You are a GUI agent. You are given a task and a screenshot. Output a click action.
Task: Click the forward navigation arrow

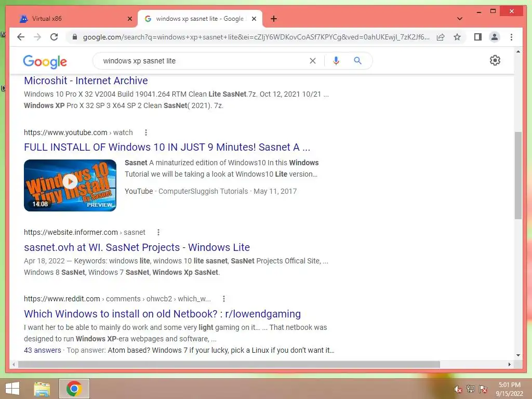37,37
